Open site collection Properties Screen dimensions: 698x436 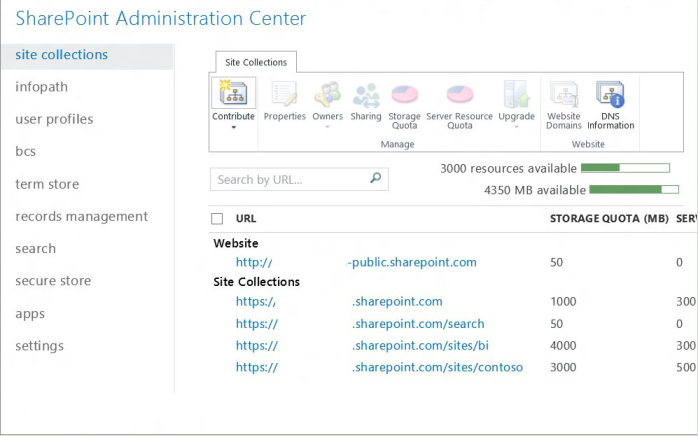click(284, 95)
